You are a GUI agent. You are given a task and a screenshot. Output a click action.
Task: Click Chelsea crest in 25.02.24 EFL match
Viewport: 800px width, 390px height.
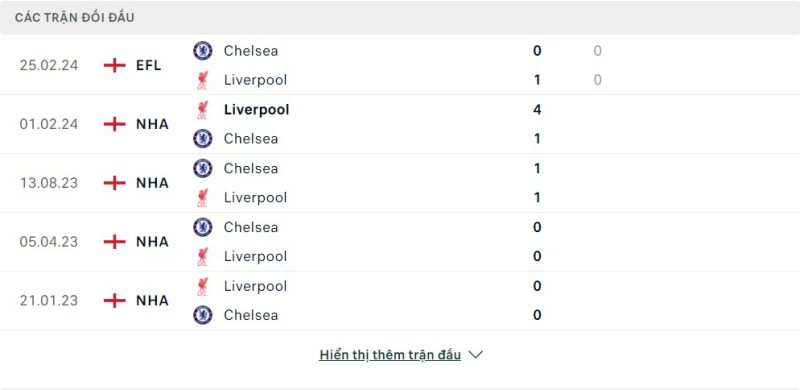[203, 51]
